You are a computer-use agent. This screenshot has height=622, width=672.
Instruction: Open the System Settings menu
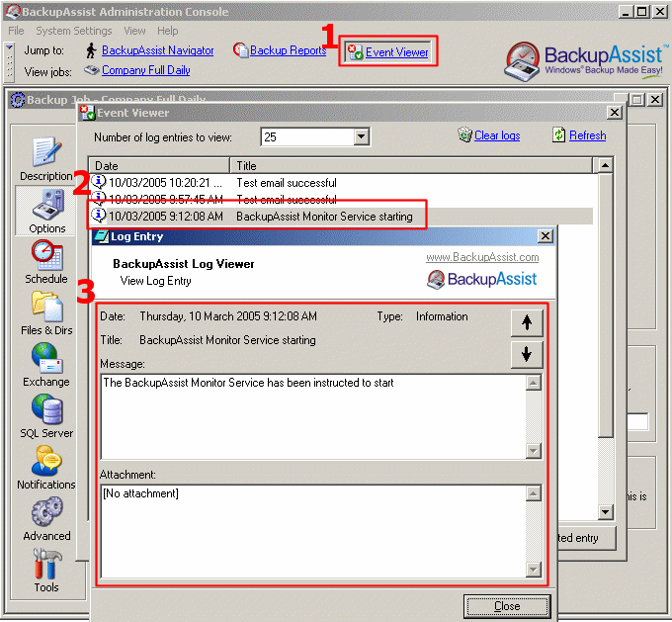(74, 31)
